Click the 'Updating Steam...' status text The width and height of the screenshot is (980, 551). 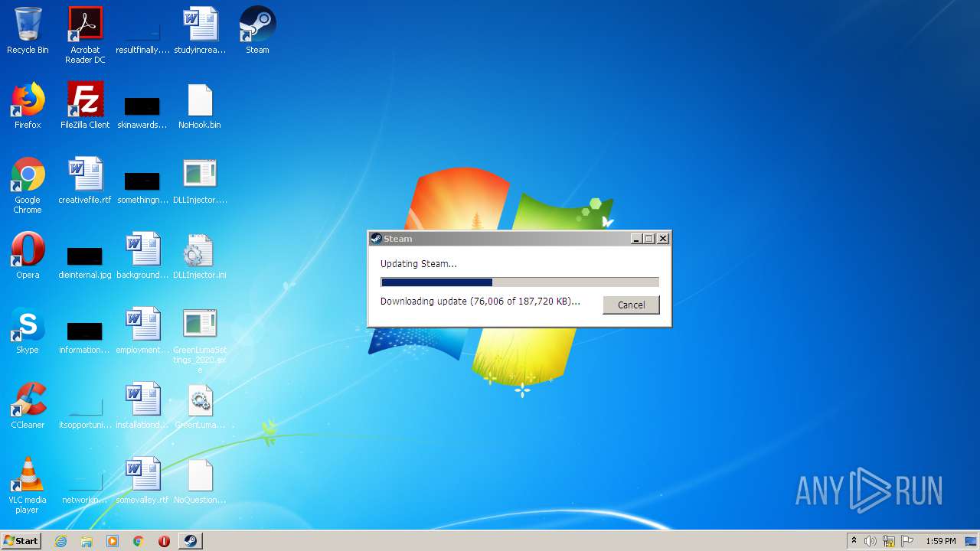click(x=419, y=263)
